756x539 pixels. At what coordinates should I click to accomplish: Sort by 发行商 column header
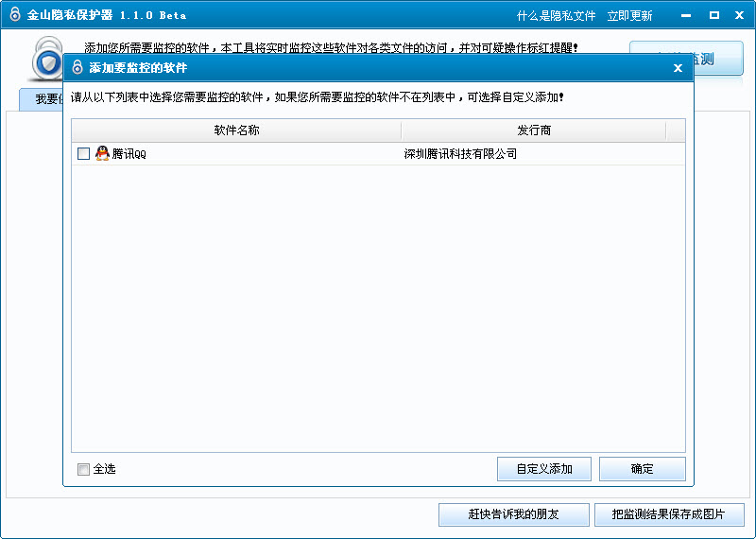pos(534,130)
